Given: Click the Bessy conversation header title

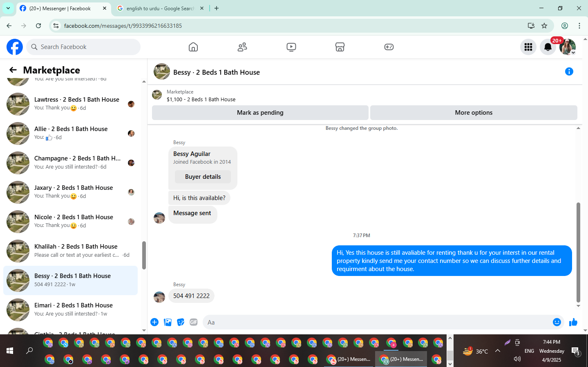Looking at the screenshot, I should click(217, 72).
